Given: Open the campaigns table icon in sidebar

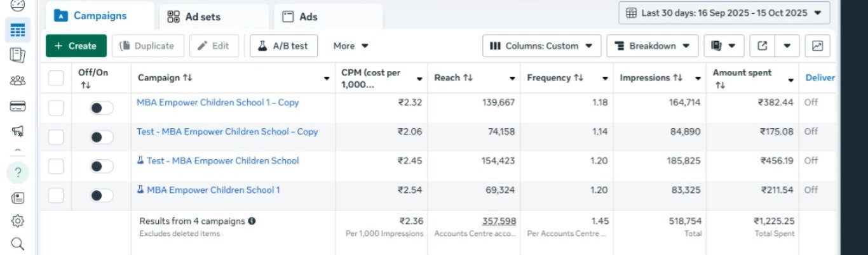Looking at the screenshot, I should tap(18, 30).
